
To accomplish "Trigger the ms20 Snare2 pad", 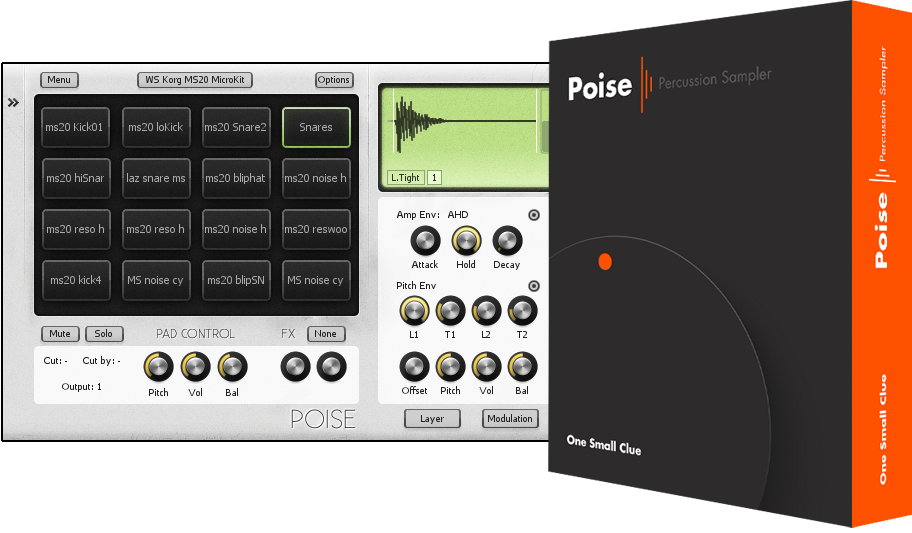I will [x=236, y=127].
